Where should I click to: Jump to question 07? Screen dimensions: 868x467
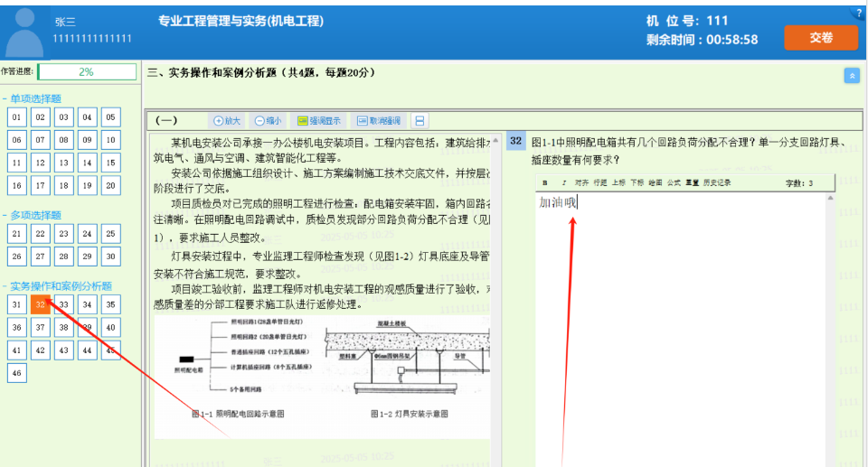[x=41, y=140]
